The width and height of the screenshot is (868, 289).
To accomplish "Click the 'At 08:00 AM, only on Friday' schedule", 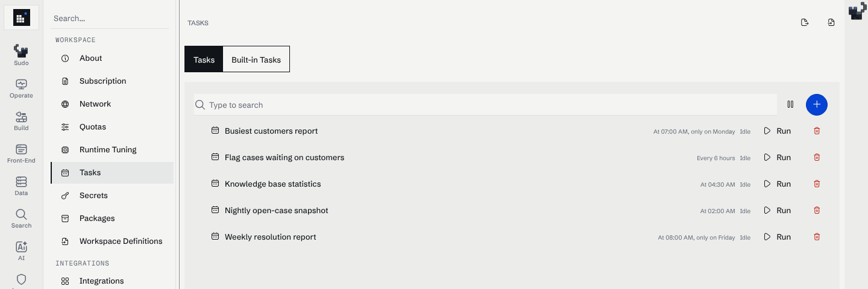I will tap(697, 237).
